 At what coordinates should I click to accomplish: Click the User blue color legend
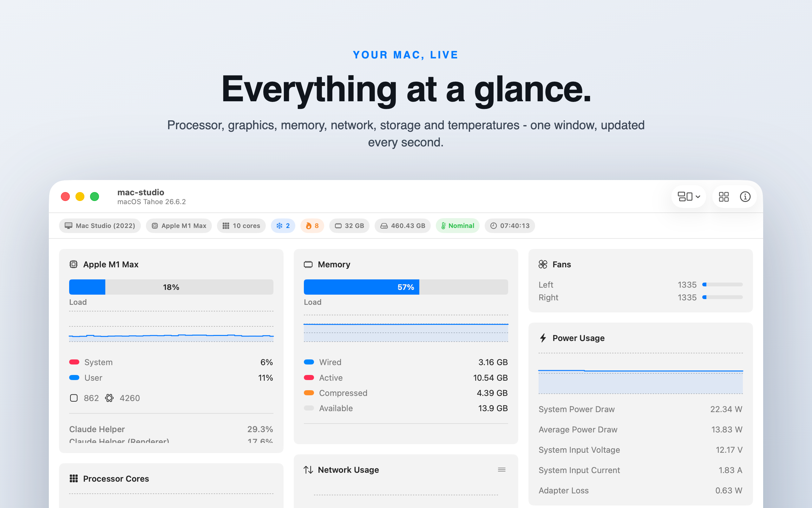pos(74,378)
